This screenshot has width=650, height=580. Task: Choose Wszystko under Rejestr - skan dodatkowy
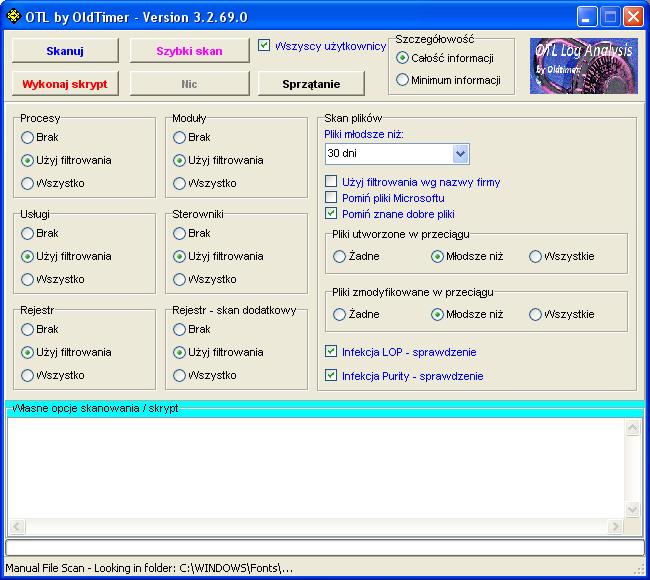[x=179, y=375]
